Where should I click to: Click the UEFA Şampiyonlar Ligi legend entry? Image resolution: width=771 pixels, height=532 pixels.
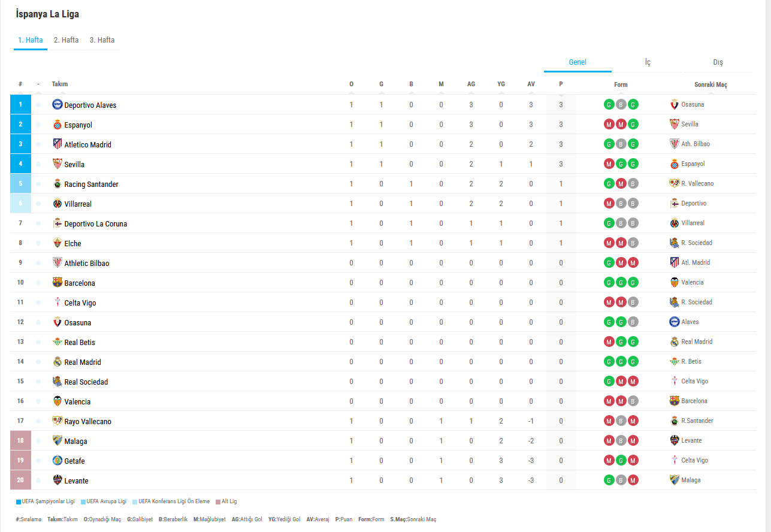pos(46,501)
